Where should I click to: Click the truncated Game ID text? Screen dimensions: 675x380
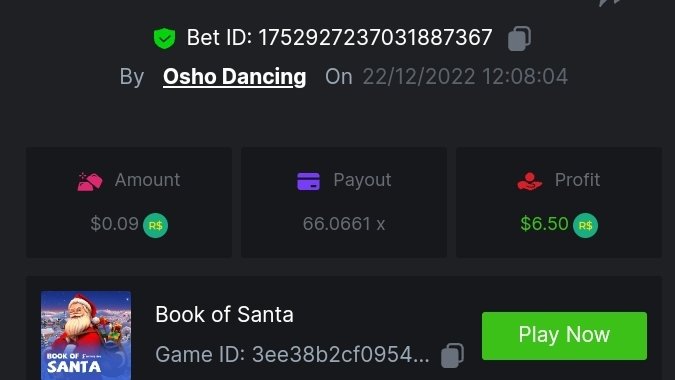tap(292, 355)
